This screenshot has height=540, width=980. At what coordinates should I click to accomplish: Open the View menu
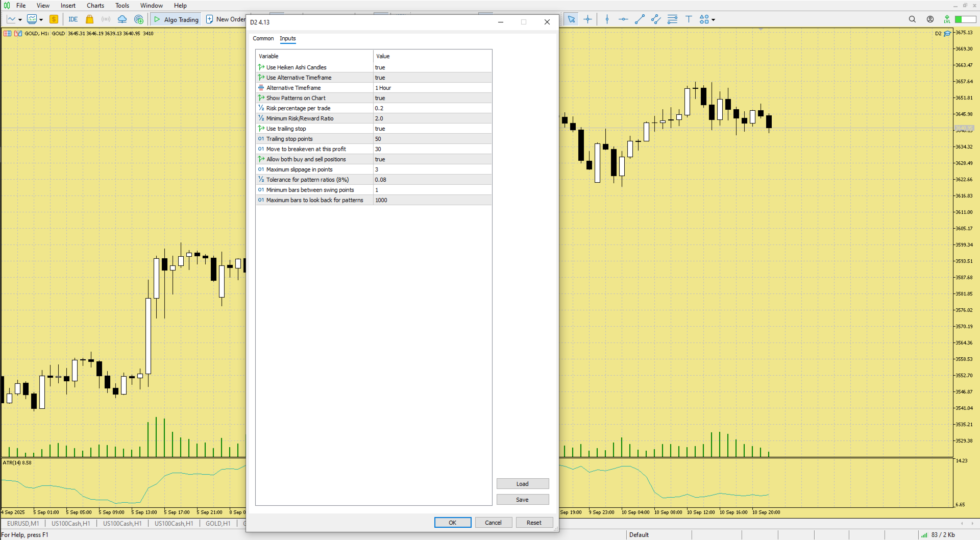pyautogui.click(x=43, y=6)
